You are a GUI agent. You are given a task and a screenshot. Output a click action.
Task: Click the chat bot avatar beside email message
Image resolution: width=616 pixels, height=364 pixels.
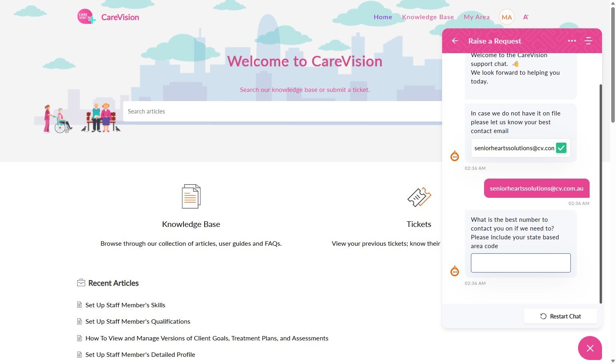455,156
